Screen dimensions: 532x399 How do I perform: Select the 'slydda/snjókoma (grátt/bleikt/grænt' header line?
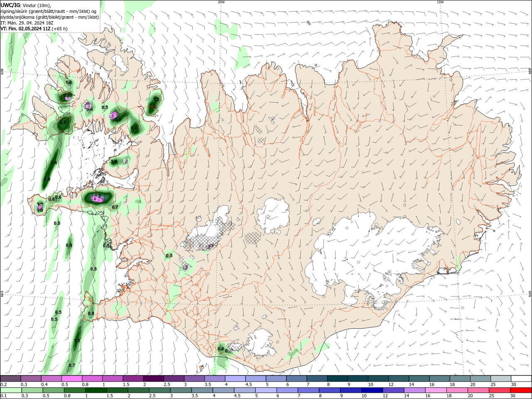point(49,17)
